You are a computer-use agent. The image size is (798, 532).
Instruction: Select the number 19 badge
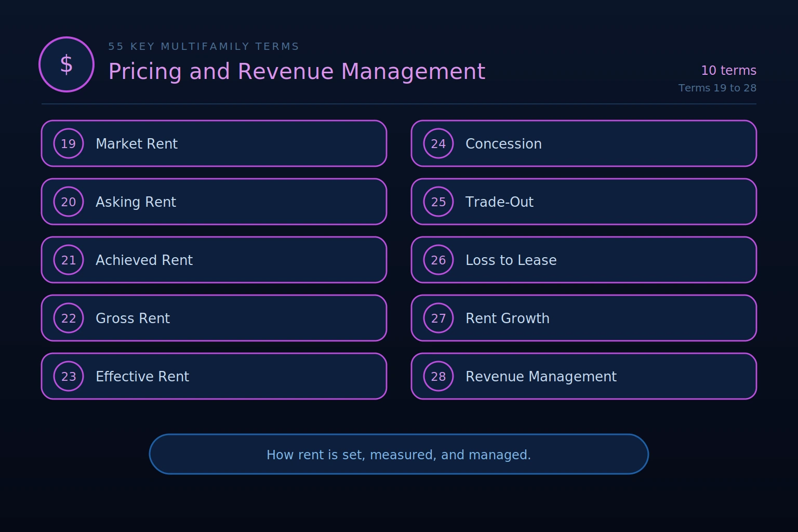[69, 143]
